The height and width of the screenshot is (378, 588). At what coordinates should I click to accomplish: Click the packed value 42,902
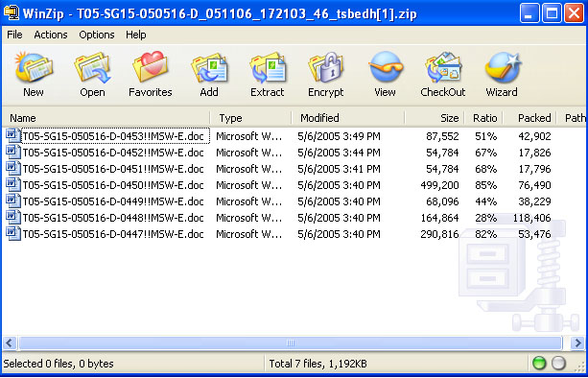click(x=534, y=136)
